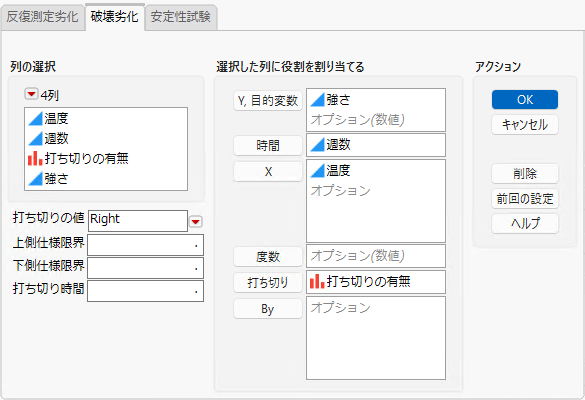Open the 安定性試験 tab
This screenshot has height=400, width=585.
tap(181, 17)
